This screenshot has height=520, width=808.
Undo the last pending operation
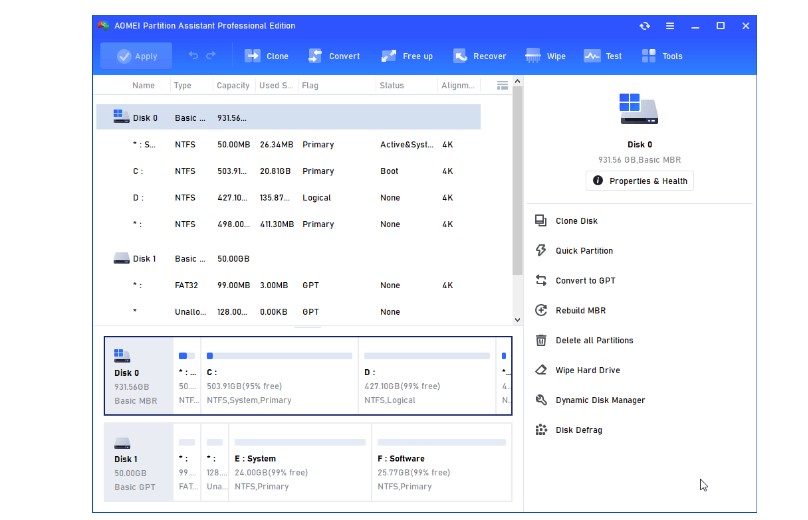click(193, 56)
